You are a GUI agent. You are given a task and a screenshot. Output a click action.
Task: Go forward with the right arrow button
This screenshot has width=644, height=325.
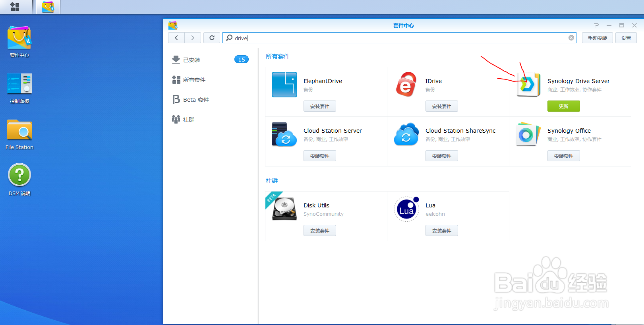[x=193, y=38]
